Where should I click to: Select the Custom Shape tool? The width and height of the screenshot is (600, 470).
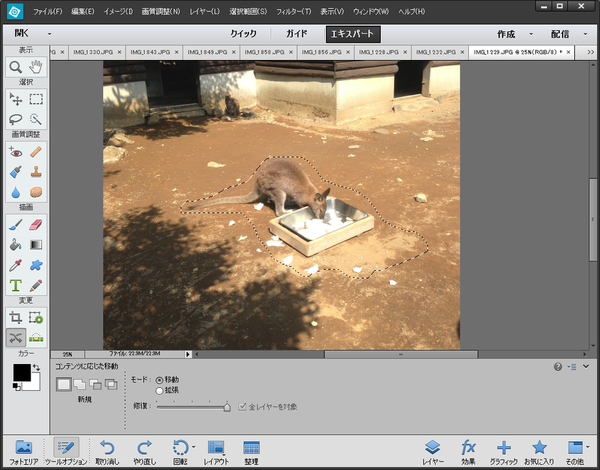point(36,265)
